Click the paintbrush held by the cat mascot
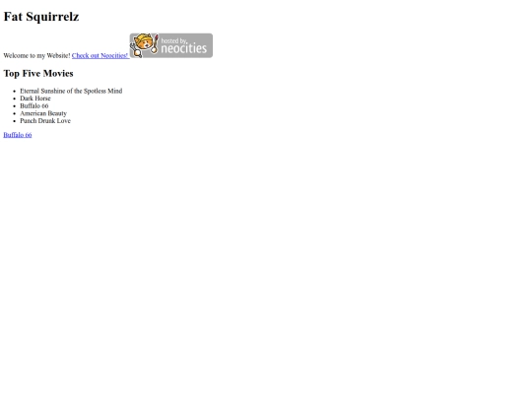 pos(155,44)
